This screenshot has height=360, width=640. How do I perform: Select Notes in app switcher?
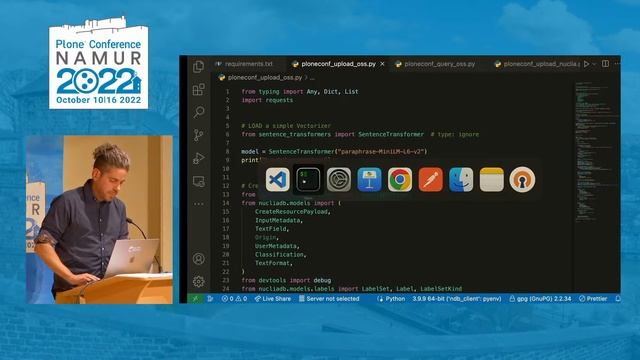[x=492, y=180]
